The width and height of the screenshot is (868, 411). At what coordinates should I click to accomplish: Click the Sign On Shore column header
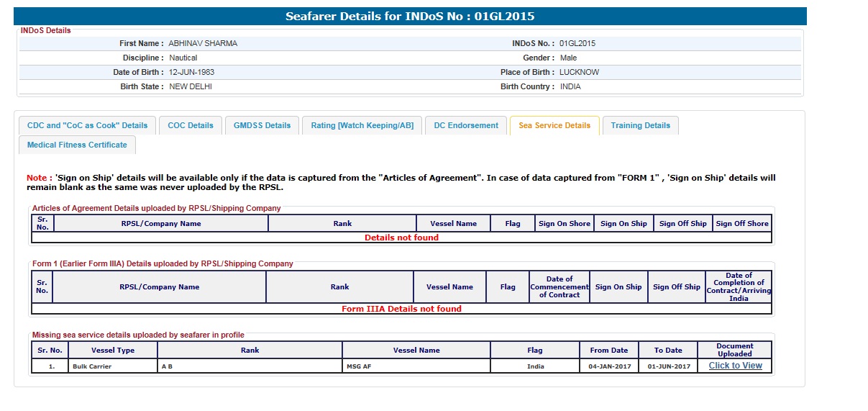pos(565,223)
